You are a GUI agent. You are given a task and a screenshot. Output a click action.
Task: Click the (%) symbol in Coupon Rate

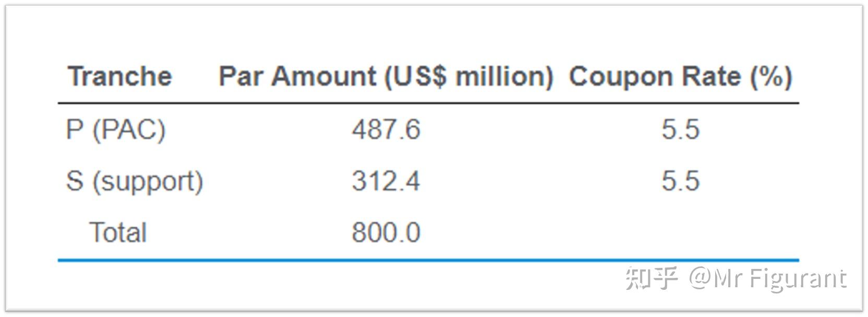771,77
